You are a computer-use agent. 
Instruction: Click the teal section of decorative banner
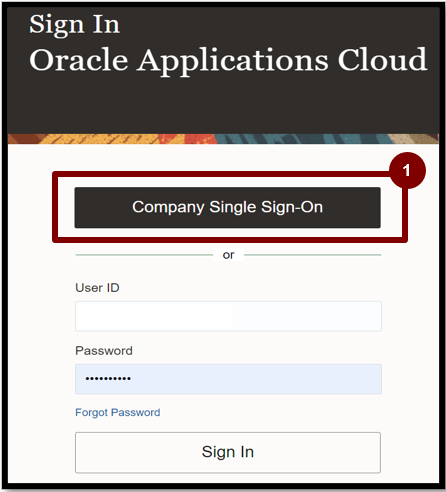[300, 139]
